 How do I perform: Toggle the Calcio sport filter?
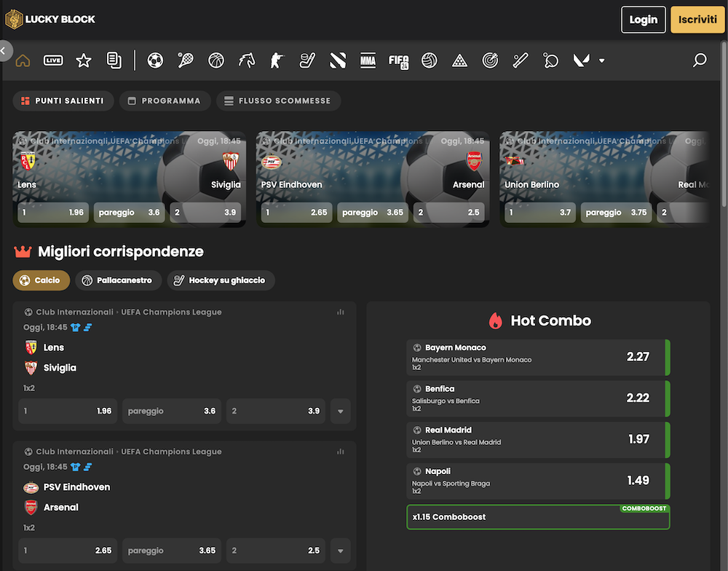[41, 280]
